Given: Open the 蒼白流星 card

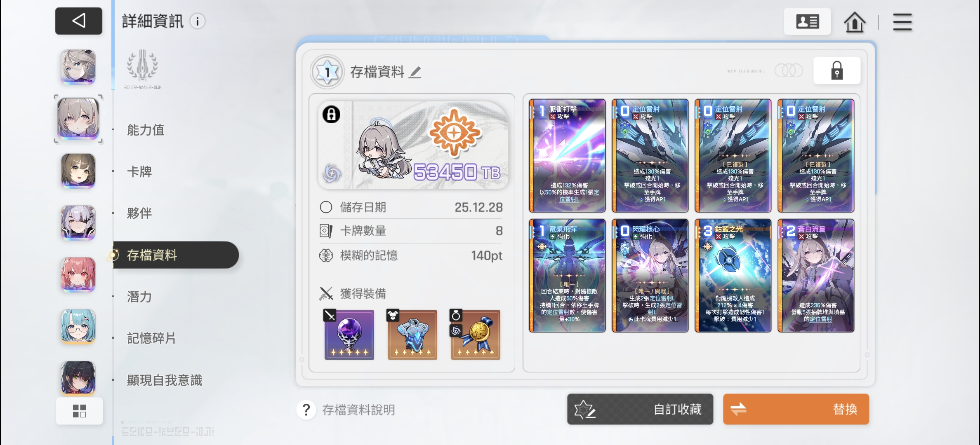Looking at the screenshot, I should [816, 276].
